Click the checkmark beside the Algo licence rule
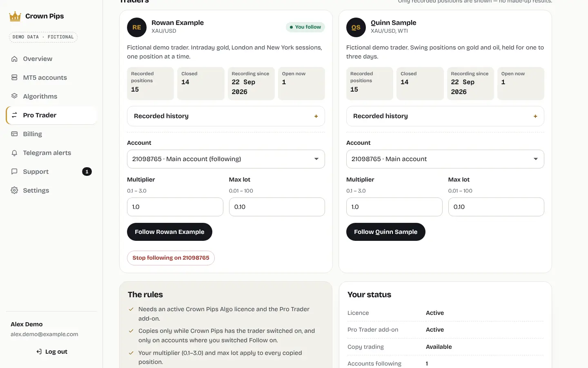This screenshot has height=368, width=588. (x=131, y=310)
